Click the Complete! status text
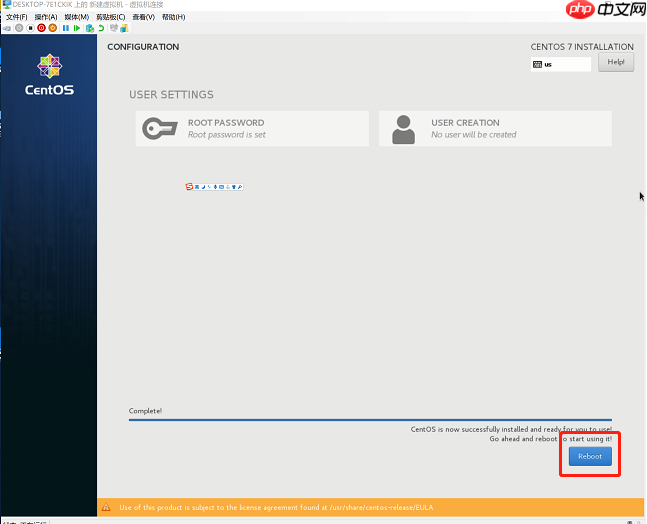Viewport: 647px width, 524px height. tap(145, 411)
